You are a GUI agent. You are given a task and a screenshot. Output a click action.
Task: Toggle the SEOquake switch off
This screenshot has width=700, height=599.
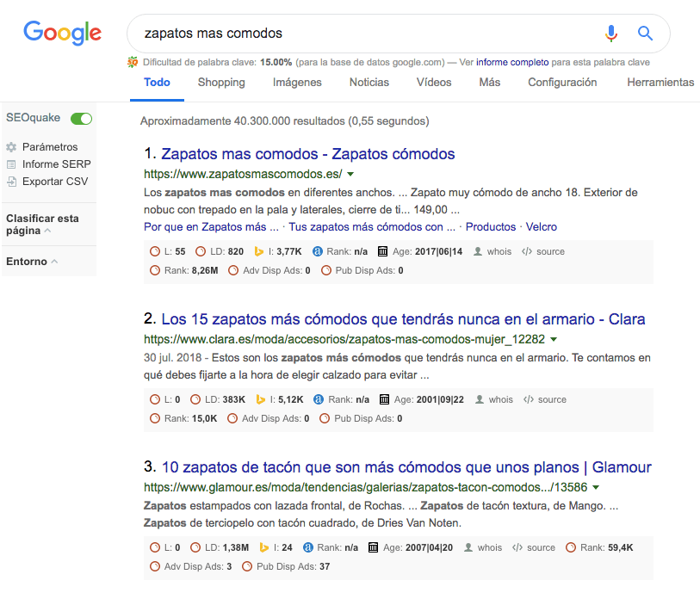coord(81,118)
